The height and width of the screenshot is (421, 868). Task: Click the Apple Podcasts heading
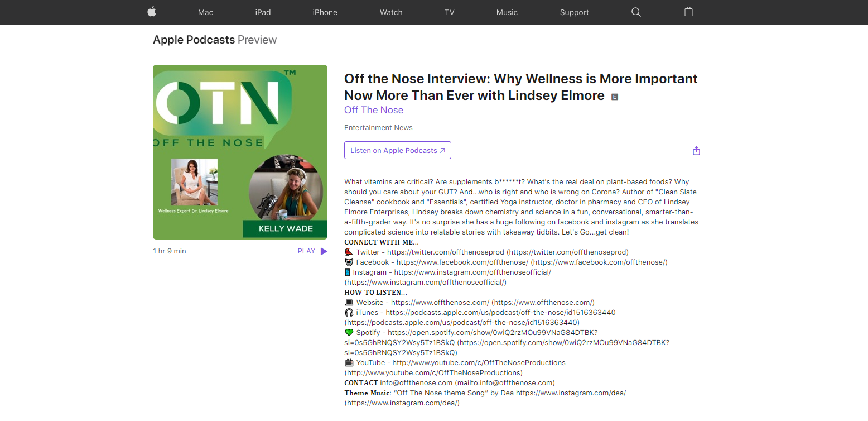pyautogui.click(x=194, y=40)
